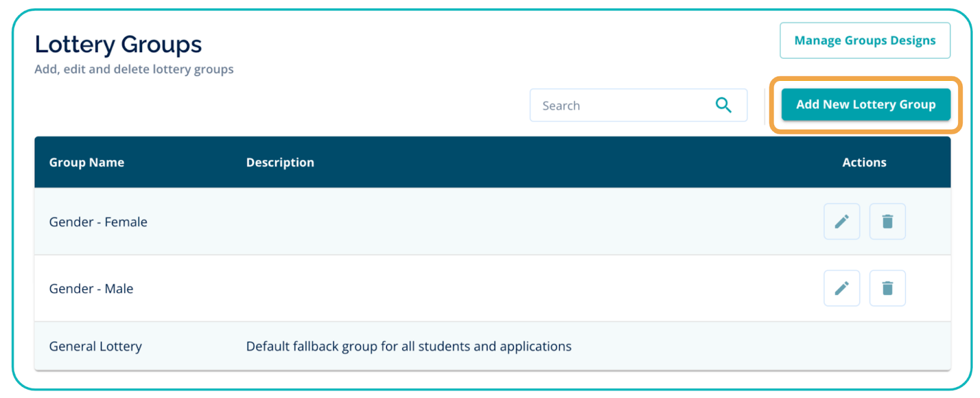Click empty Actions cell of General Lottery row
Screen dimensions: 980x398
tap(864, 347)
